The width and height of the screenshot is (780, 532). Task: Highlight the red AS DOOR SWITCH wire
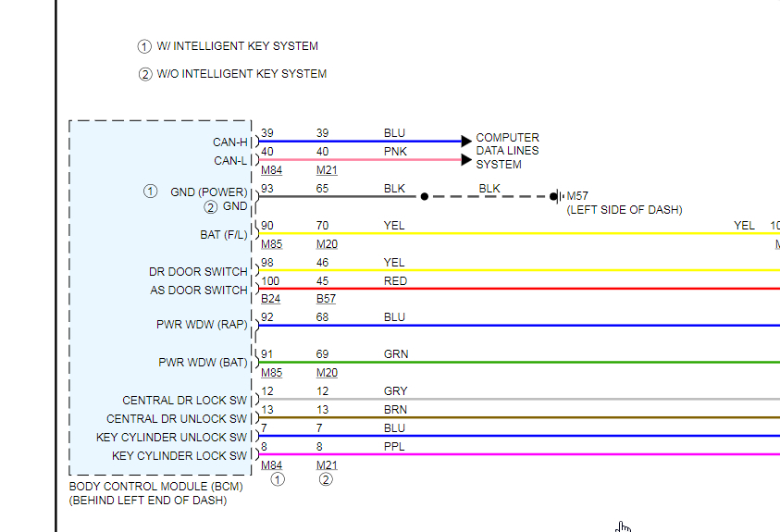point(519,289)
